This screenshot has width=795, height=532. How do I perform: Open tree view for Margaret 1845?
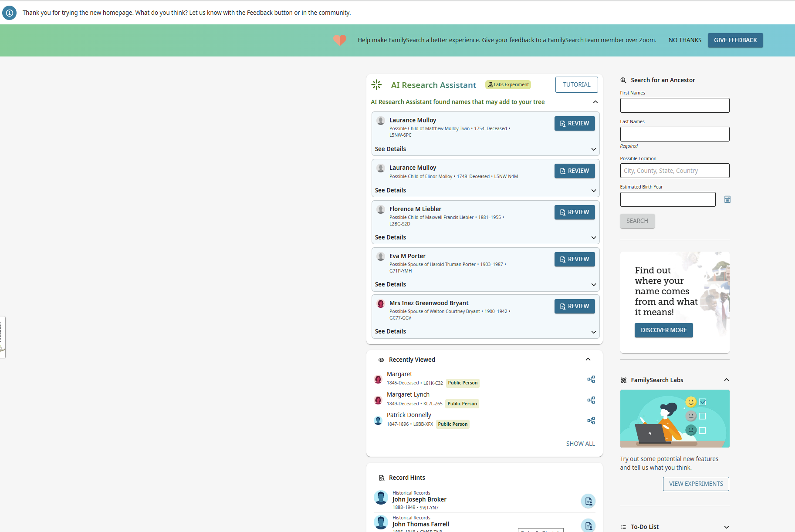click(591, 379)
